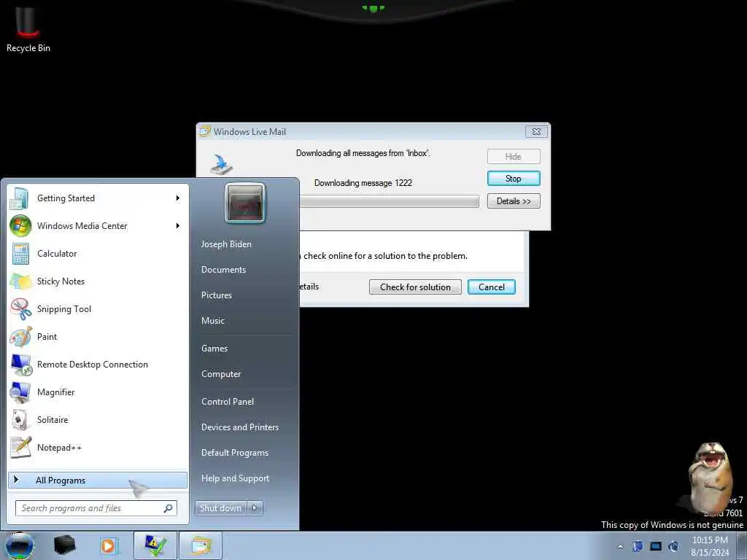Open Control Panel
Viewport: 747px width, 560px height.
click(x=228, y=402)
